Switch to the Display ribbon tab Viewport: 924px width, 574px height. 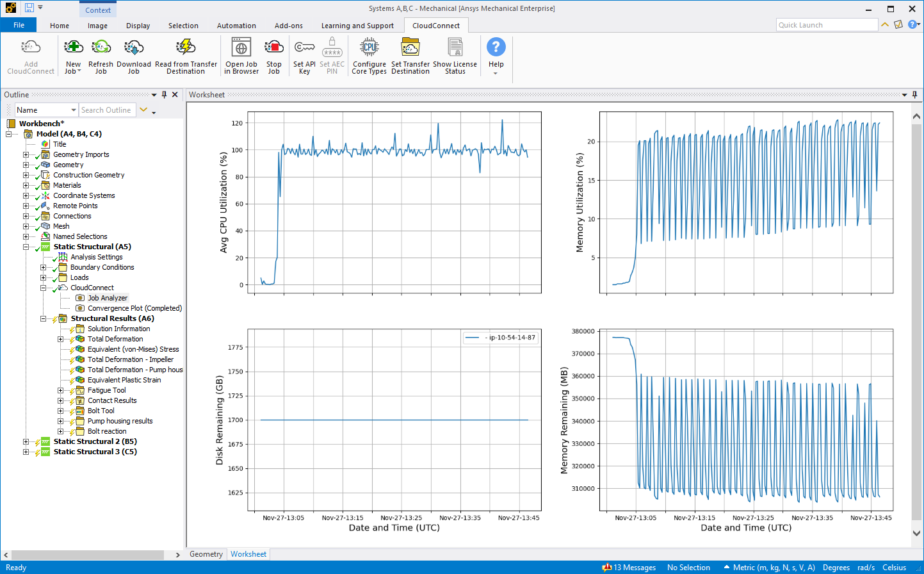pos(138,26)
